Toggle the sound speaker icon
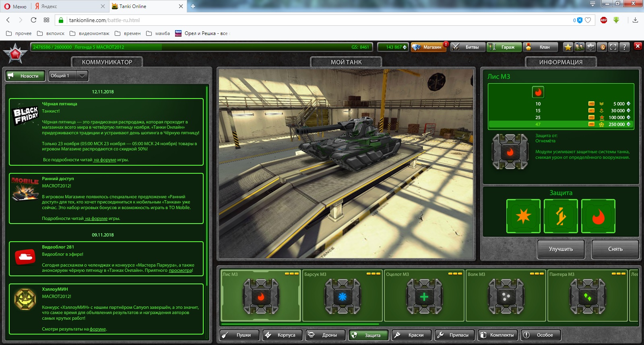The image size is (644, 345). tap(602, 47)
